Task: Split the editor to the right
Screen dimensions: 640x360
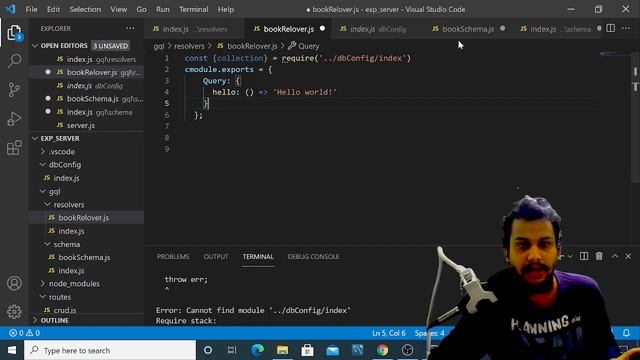Action: [x=611, y=28]
